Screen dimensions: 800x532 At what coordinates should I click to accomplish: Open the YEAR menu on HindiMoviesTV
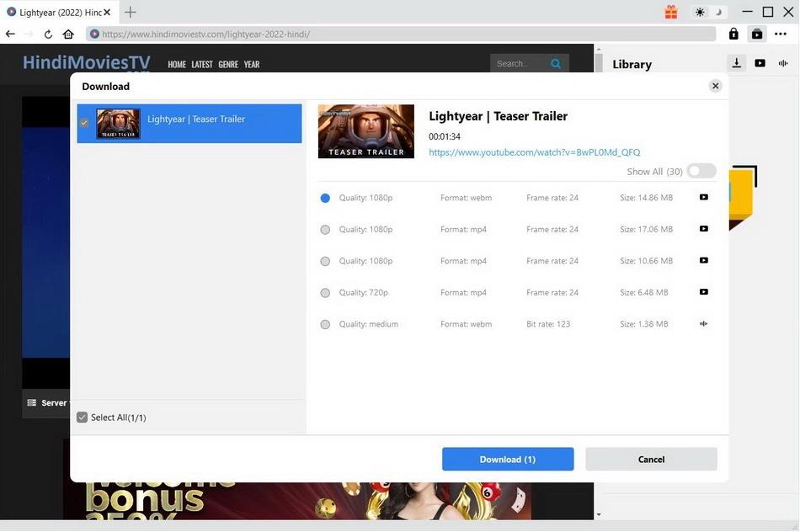coord(252,64)
